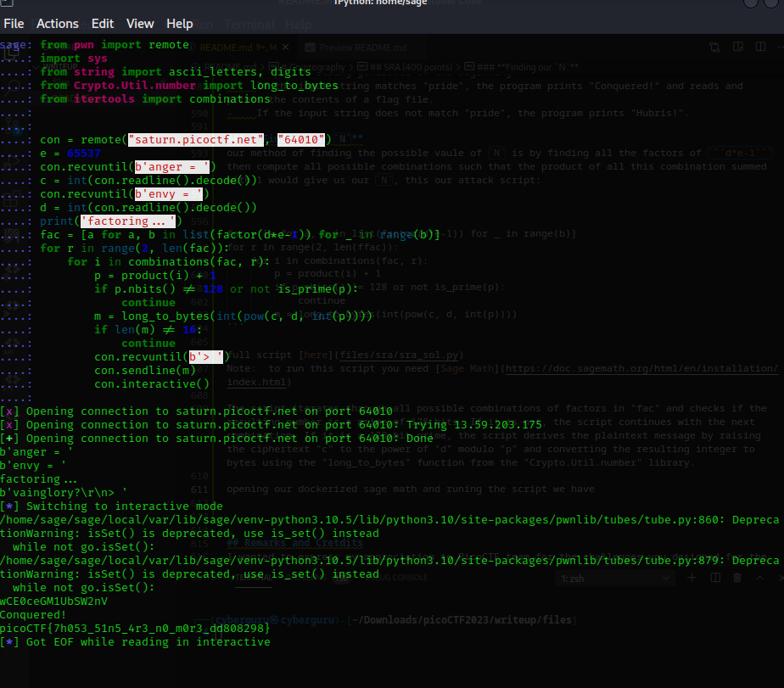The image size is (784, 688).
Task: Click the 'Conquered!' output line
Action: (x=33, y=615)
